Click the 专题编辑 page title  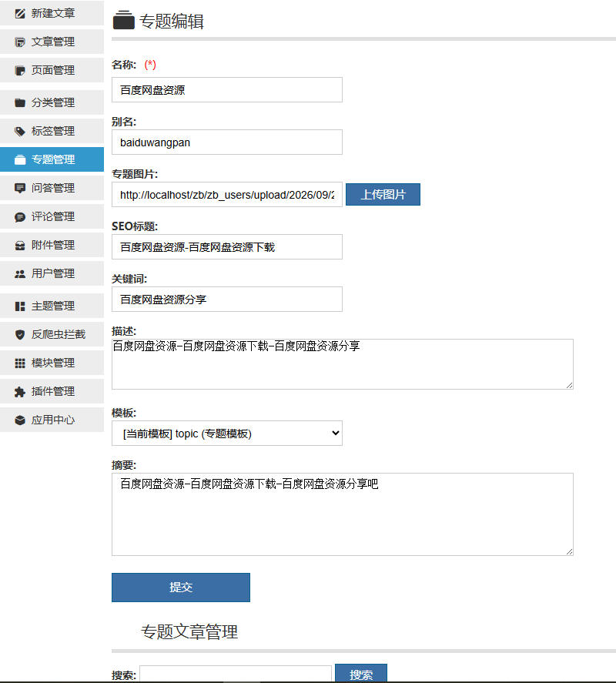click(172, 21)
